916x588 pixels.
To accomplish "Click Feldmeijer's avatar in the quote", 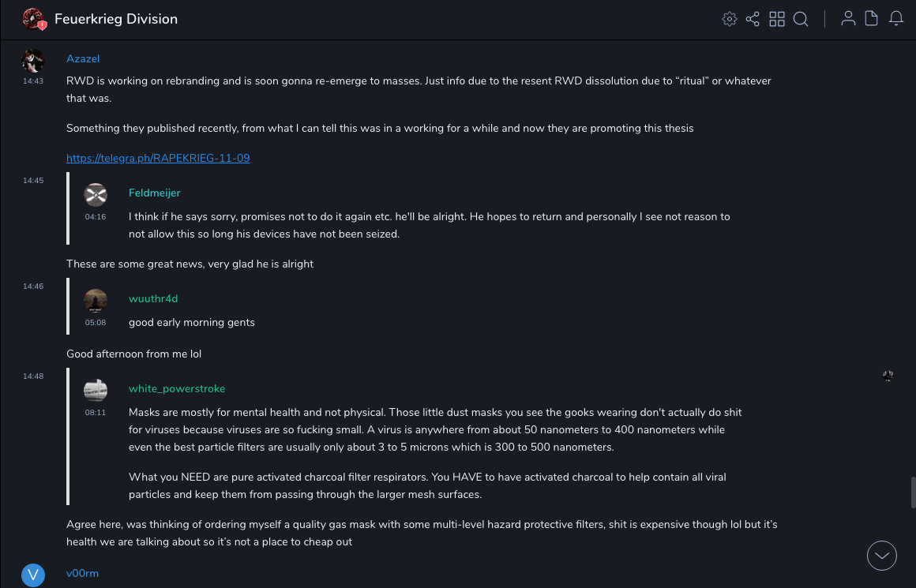I will (x=96, y=194).
